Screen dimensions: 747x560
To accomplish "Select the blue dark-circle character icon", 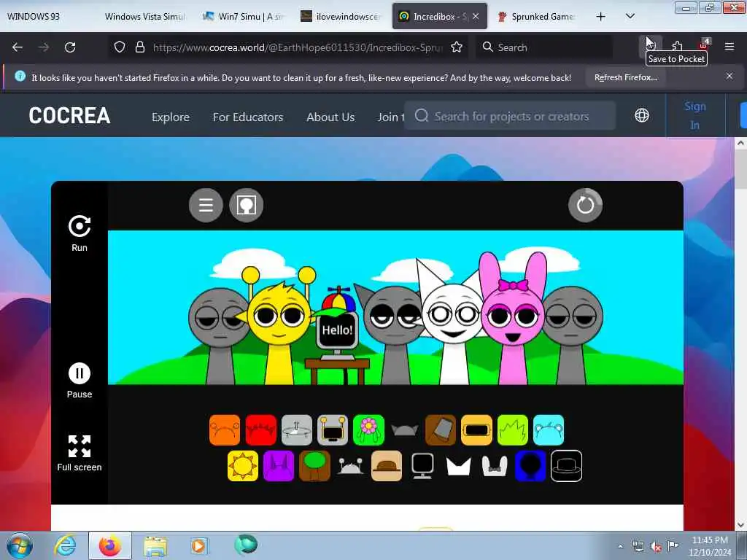I will click(x=530, y=466).
